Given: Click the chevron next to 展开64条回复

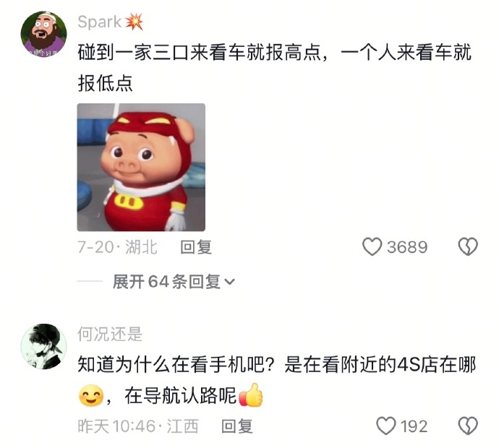Looking at the screenshot, I should coord(229,282).
